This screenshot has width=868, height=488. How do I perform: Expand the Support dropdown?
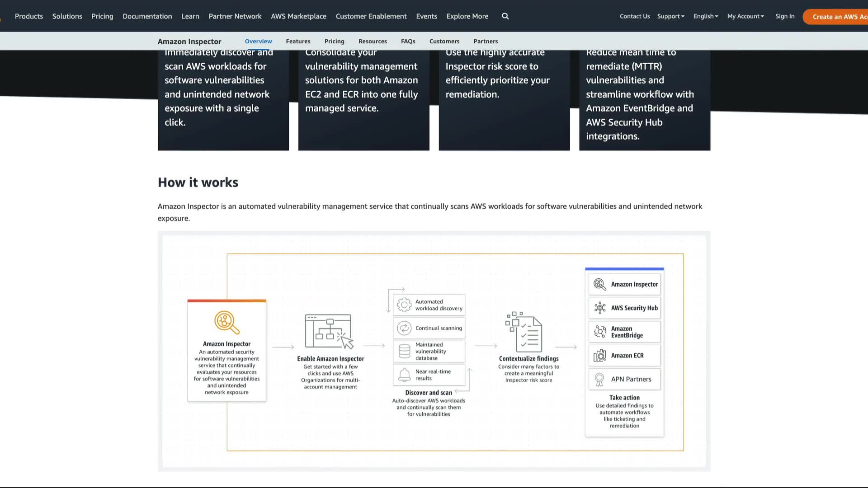[x=670, y=16]
